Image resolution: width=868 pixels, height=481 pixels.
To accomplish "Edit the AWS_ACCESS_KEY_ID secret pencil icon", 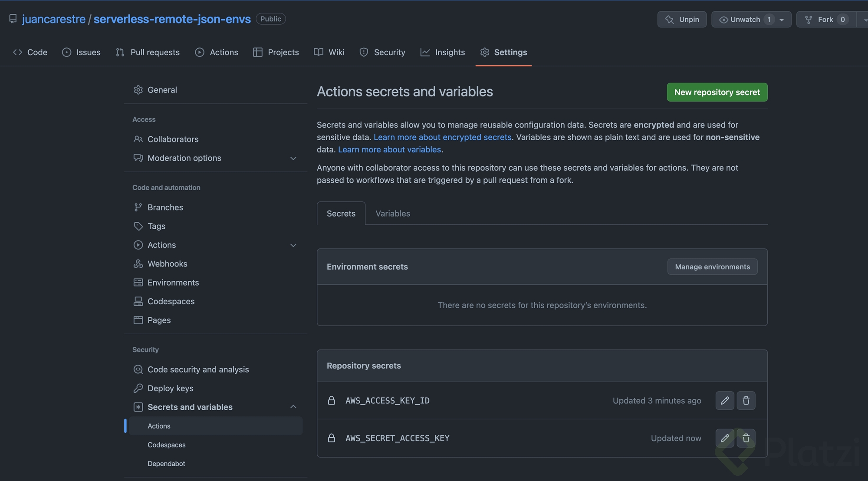I will (x=725, y=401).
